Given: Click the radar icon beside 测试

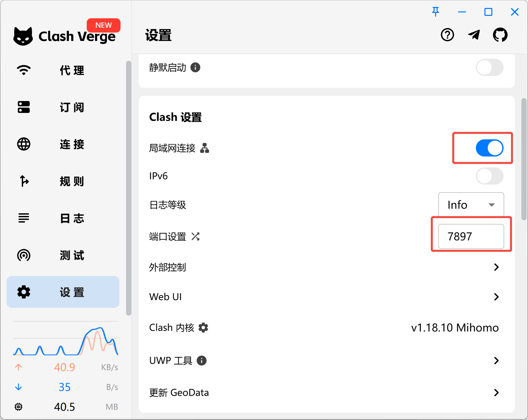Looking at the screenshot, I should pyautogui.click(x=24, y=255).
